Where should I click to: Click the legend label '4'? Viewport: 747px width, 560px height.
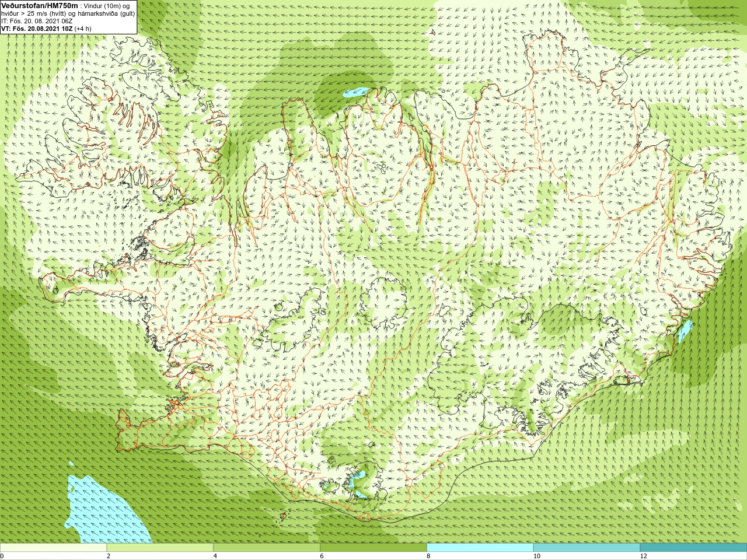[215, 556]
